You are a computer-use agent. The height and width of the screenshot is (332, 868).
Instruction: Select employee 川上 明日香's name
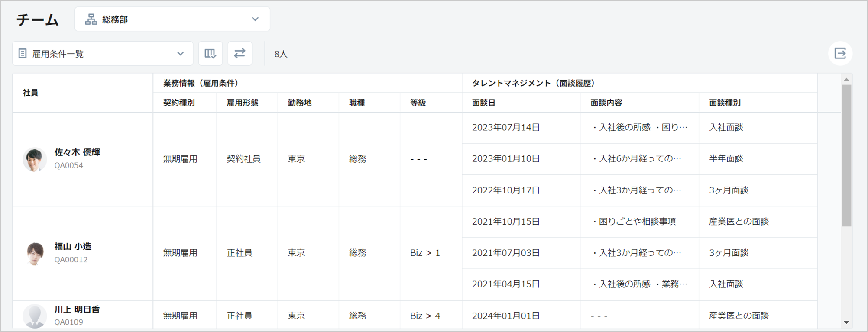click(x=77, y=309)
